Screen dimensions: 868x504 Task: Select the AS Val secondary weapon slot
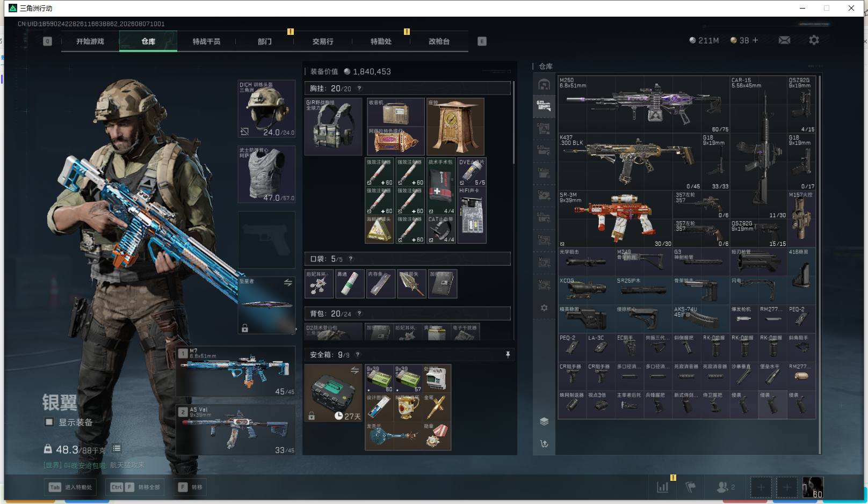(236, 430)
